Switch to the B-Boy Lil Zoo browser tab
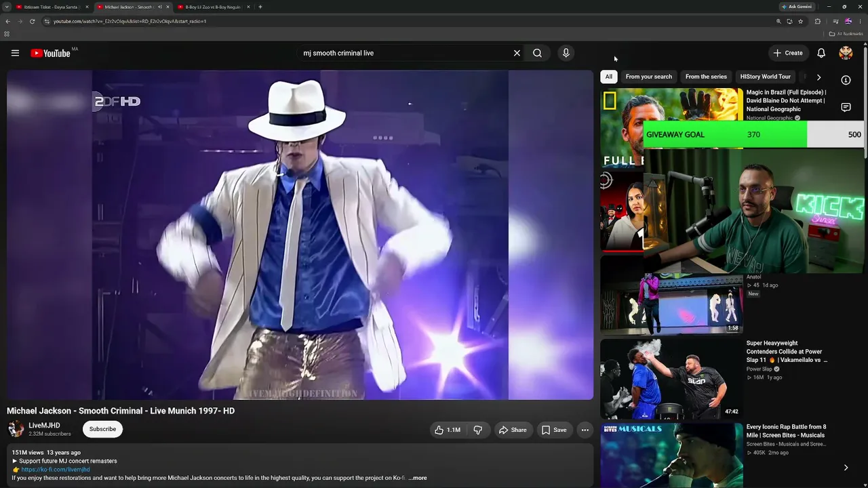The image size is (868, 488). tap(214, 7)
